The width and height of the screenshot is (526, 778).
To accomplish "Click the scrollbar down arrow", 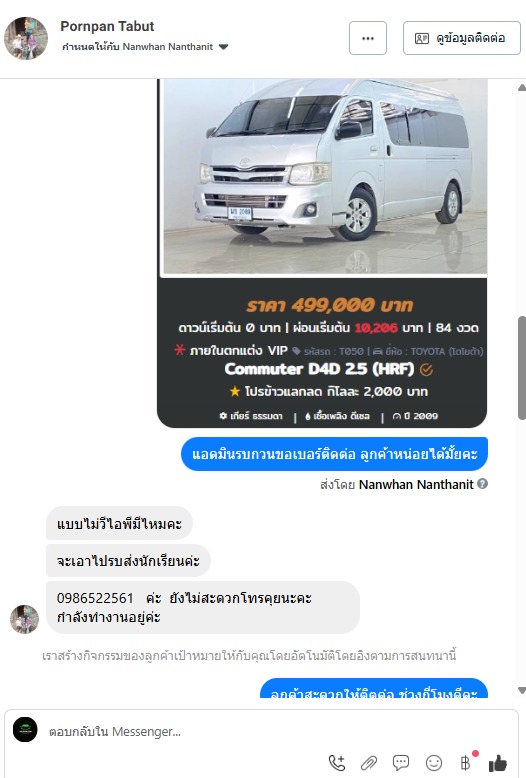I will coord(522,690).
